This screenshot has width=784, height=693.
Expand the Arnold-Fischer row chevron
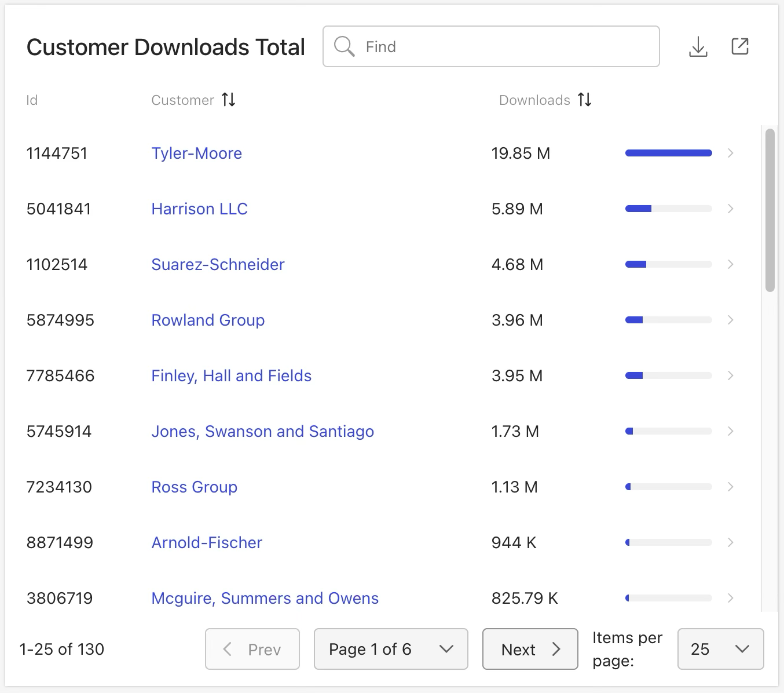(x=731, y=542)
